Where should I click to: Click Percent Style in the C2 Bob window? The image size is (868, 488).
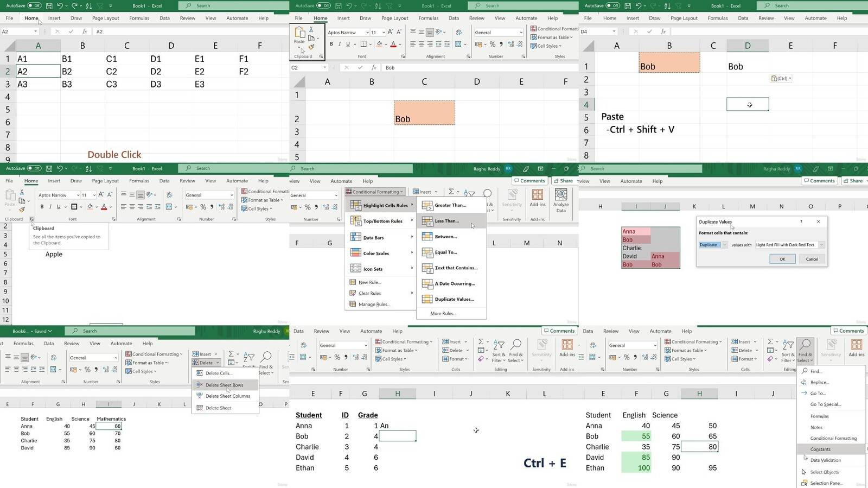(492, 44)
